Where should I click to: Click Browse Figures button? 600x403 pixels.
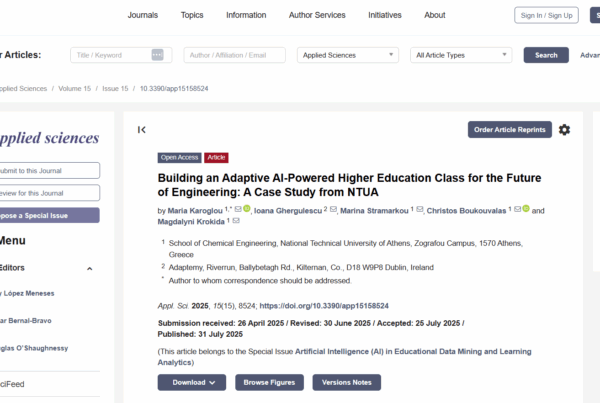coord(269,382)
